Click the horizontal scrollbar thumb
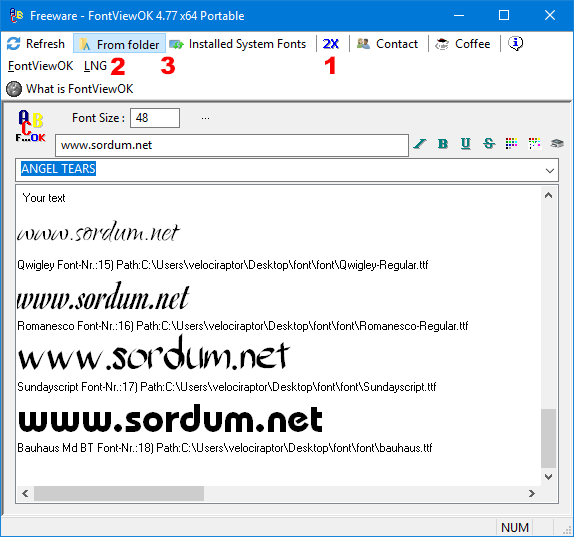Screen dimensions: 574x537 point(119,493)
